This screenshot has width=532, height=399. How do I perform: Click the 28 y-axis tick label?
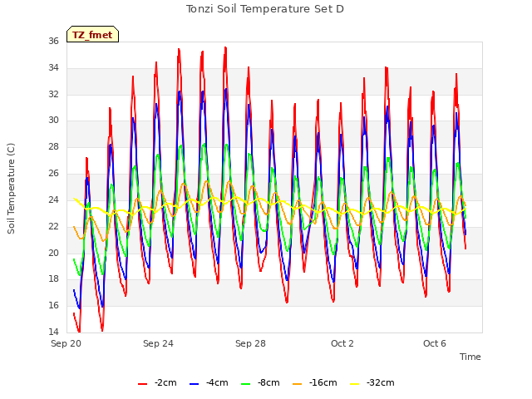pos(53,146)
